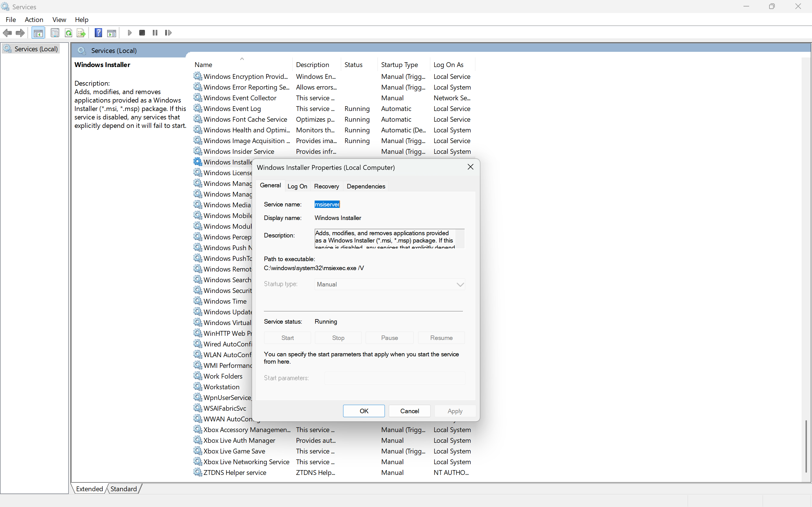Open the Startup type dropdown
Image resolution: width=812 pixels, height=507 pixels.
[389, 284]
